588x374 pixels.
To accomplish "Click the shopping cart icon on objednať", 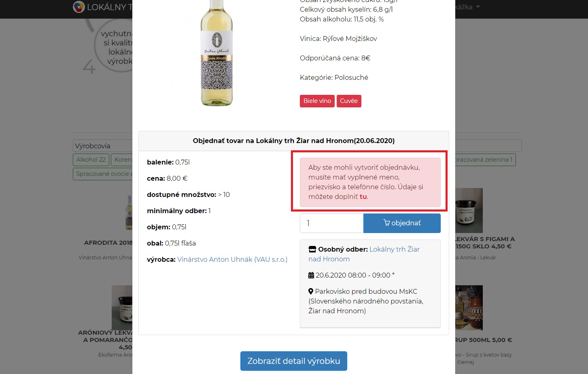I will tap(386, 223).
